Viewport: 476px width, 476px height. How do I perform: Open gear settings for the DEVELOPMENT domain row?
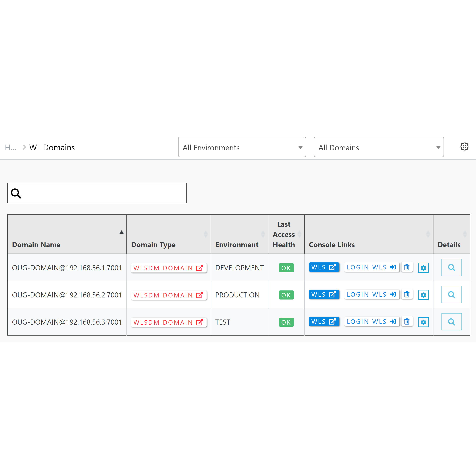click(423, 268)
